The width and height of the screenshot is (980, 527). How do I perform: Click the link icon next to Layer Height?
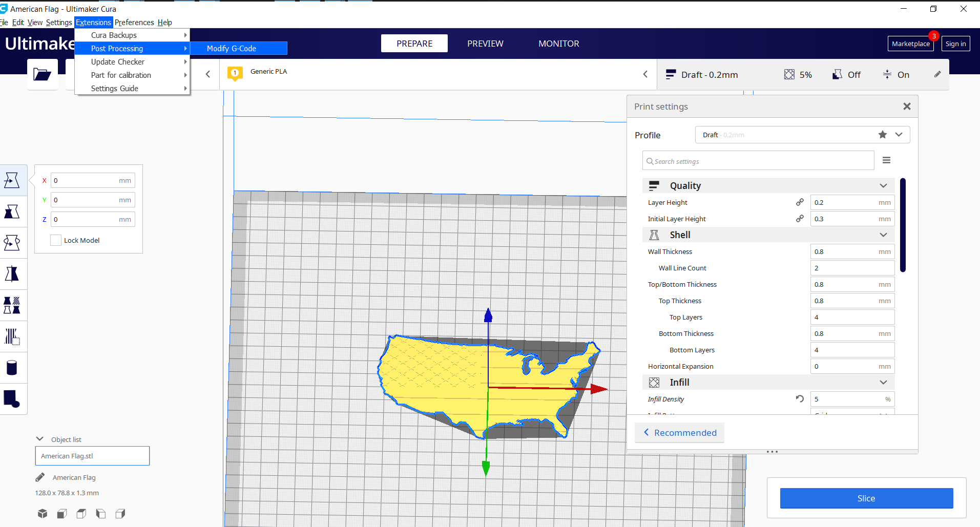coord(800,202)
